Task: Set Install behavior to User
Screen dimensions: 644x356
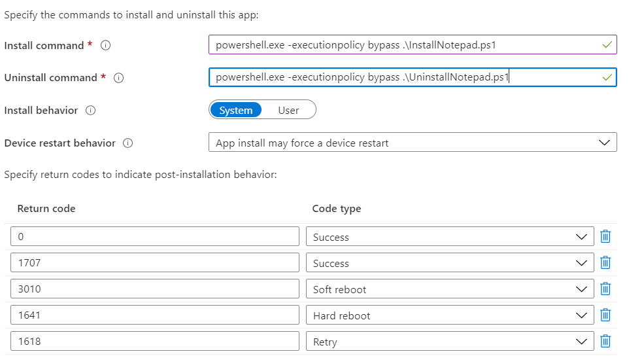Action: pos(288,111)
